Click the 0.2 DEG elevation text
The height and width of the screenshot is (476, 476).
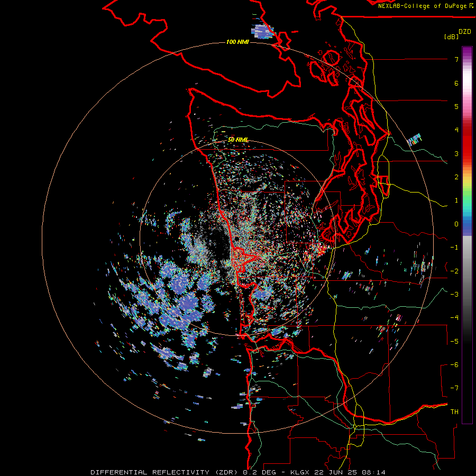coord(259,472)
